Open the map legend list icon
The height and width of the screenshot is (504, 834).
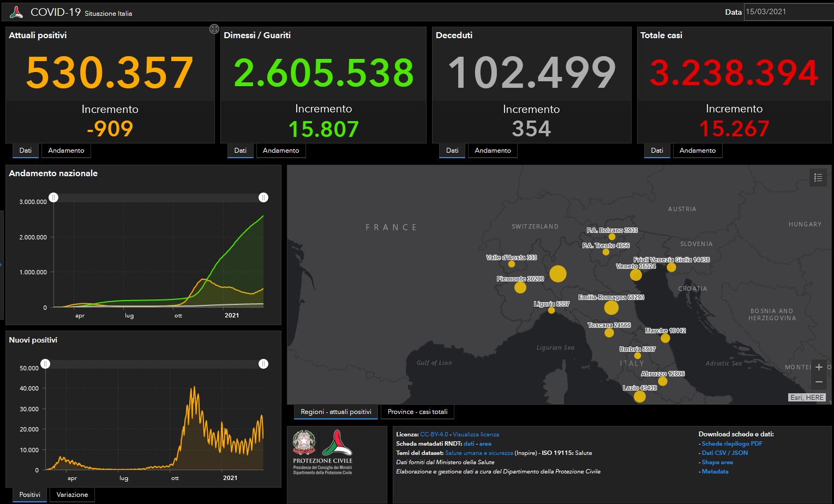[818, 177]
